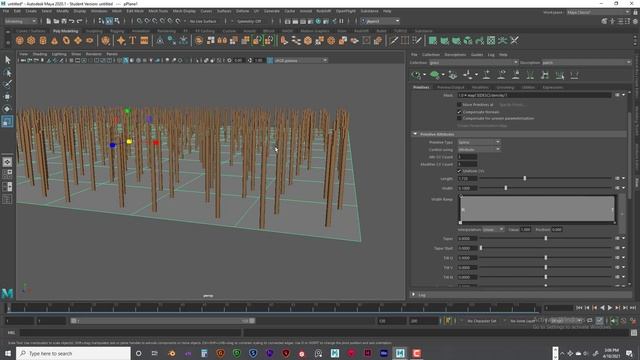This screenshot has width=640, height=360.
Task: Click the Length value input field
Action: 467,178
